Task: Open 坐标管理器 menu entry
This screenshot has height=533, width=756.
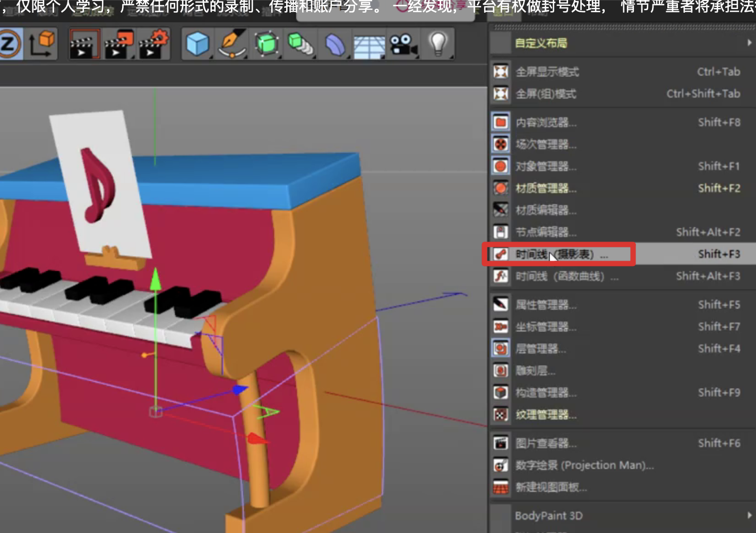Action: pos(622,327)
